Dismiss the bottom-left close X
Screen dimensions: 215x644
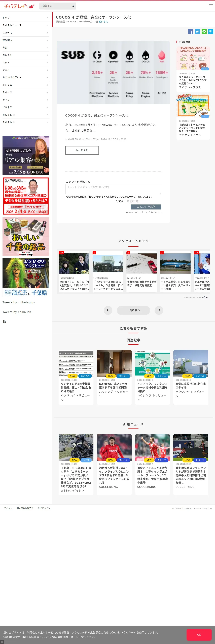point(2,642)
